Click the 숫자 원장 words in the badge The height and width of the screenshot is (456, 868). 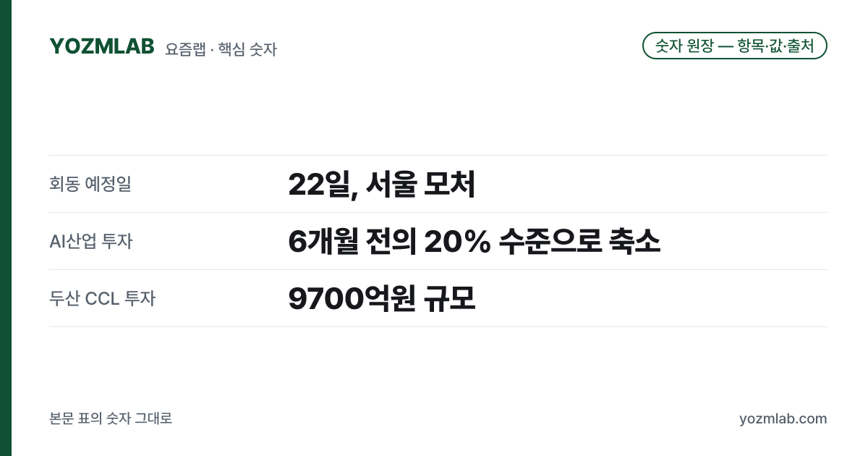pyautogui.click(x=684, y=46)
